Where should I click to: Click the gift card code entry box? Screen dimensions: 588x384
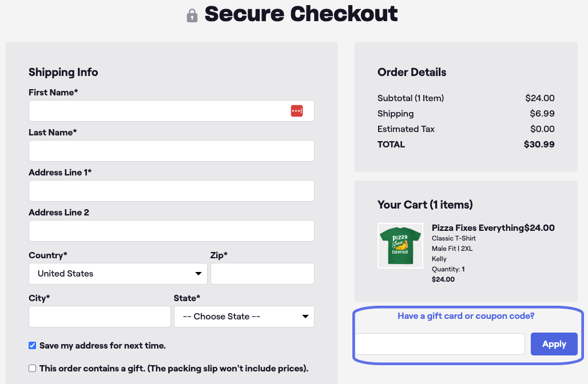(x=440, y=343)
